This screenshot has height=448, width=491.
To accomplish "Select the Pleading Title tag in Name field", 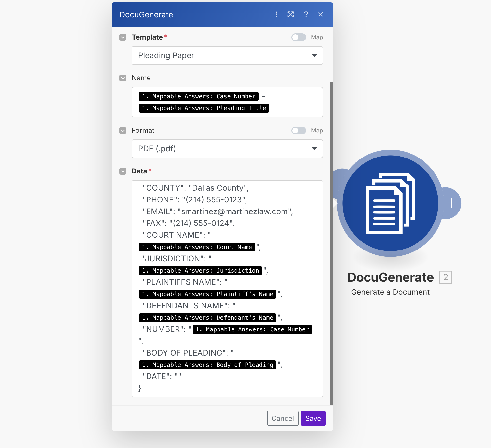I will click(204, 108).
